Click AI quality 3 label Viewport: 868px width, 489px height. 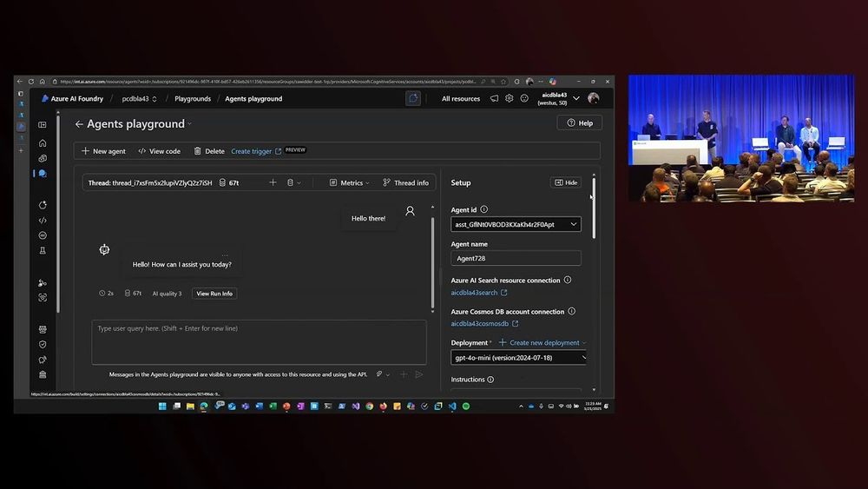click(167, 294)
